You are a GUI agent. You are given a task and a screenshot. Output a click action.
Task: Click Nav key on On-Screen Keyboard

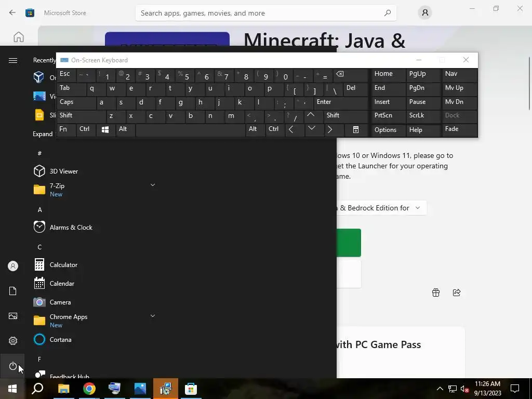point(459,74)
